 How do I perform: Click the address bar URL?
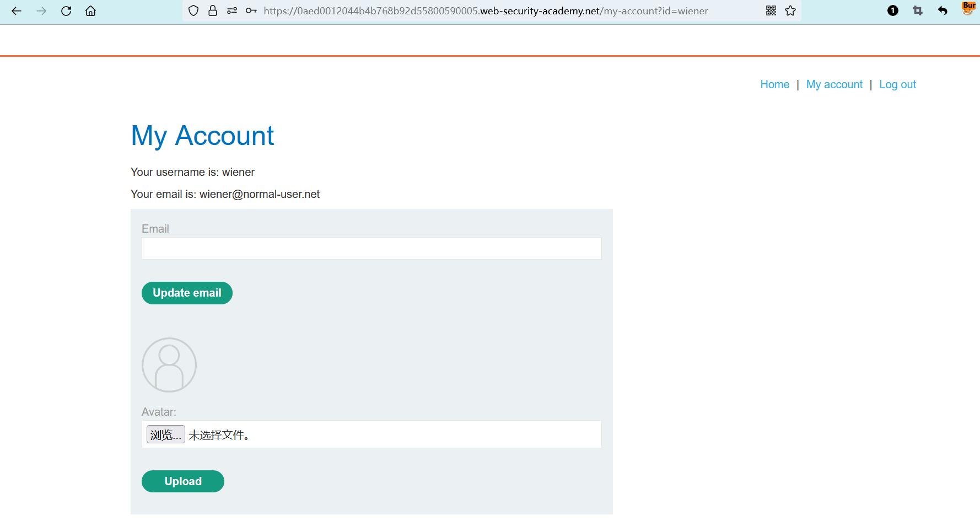coord(486,11)
